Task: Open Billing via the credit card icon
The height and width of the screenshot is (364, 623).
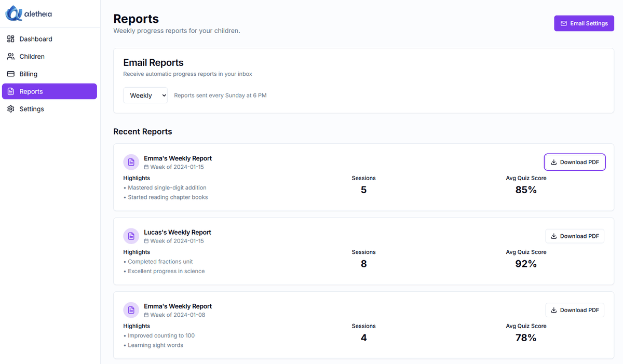Action: [10, 74]
